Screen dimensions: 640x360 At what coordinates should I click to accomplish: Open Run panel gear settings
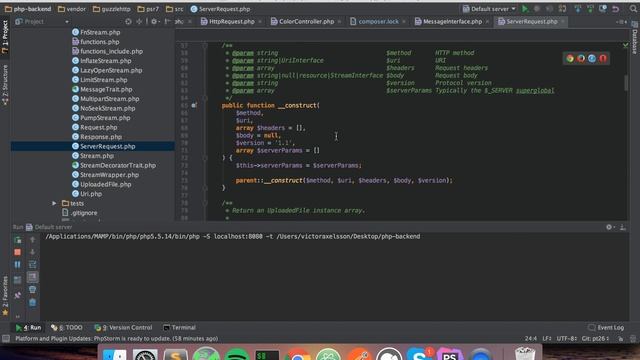609,227
